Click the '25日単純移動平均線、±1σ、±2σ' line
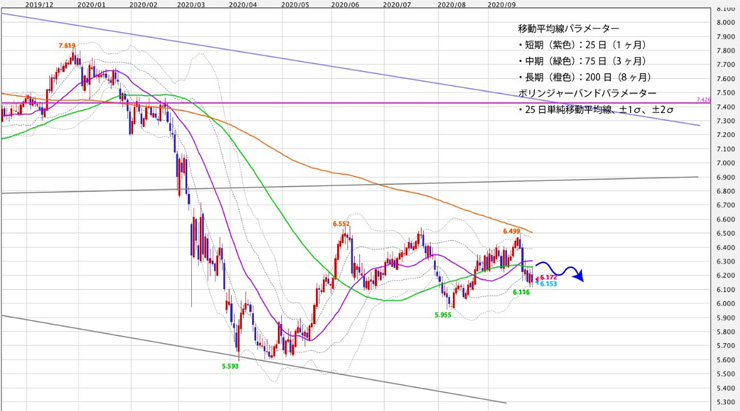740x411 pixels. pyautogui.click(x=596, y=110)
